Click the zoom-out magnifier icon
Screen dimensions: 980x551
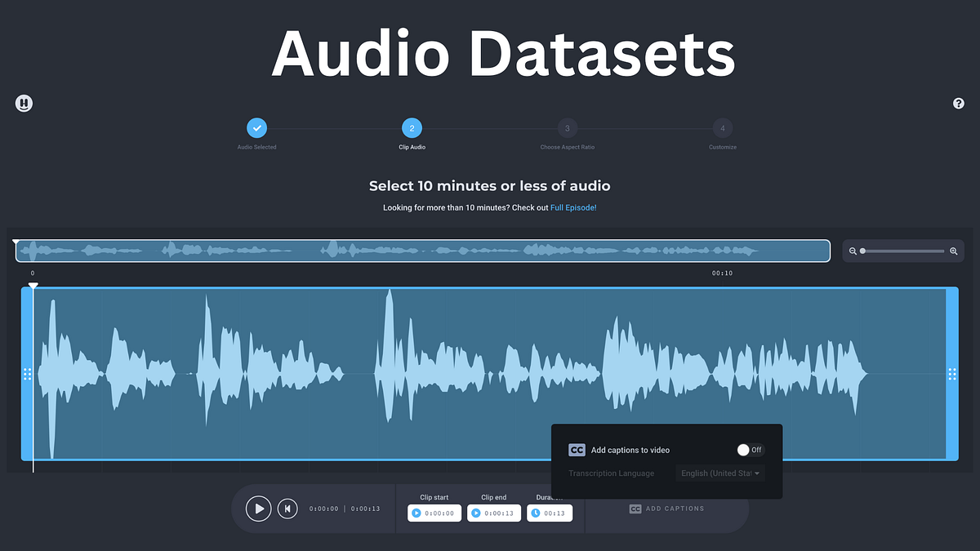pos(853,251)
